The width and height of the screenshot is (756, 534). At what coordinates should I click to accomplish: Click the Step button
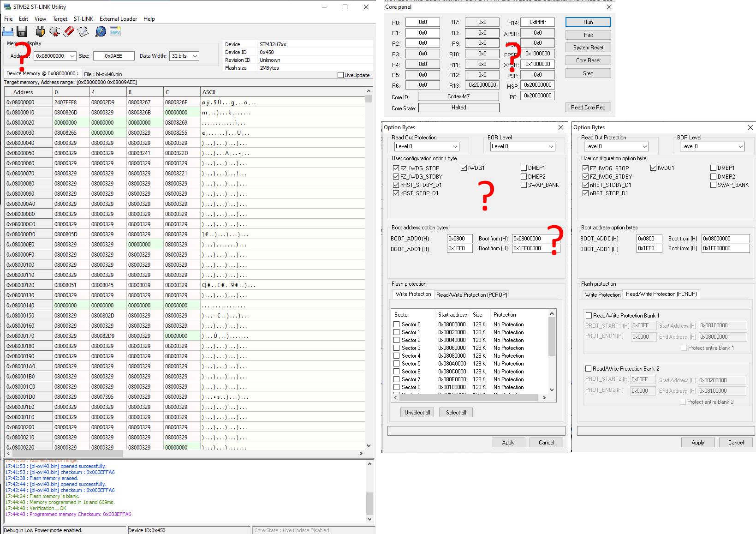588,73
